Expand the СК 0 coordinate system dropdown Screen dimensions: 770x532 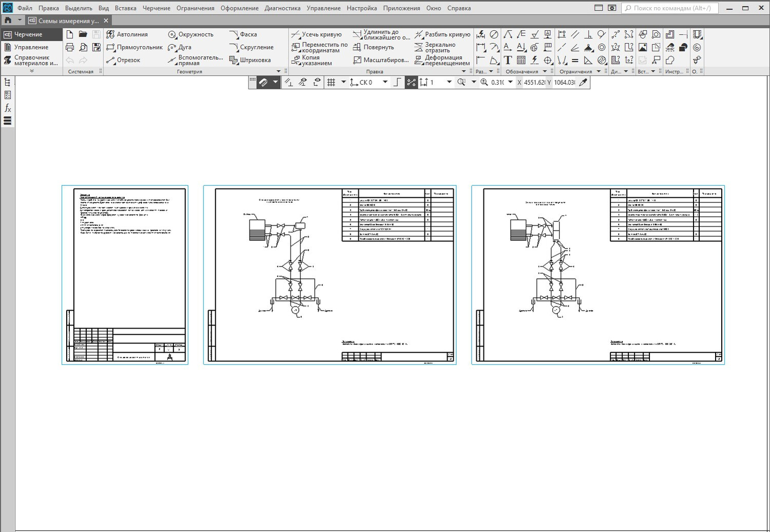[385, 82]
